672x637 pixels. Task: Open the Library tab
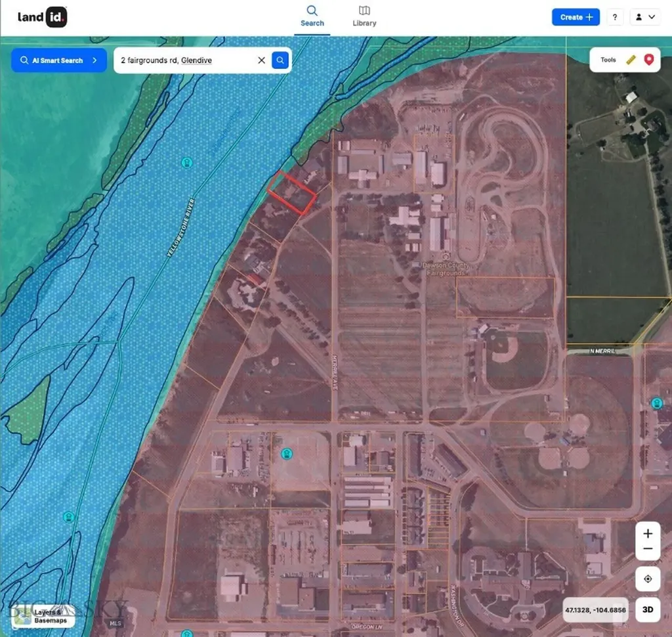(364, 16)
